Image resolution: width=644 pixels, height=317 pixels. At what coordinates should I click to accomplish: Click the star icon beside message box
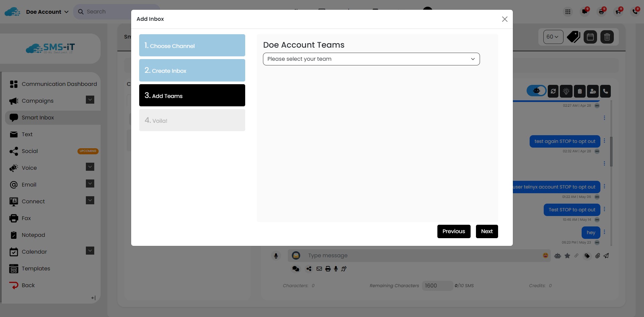click(x=567, y=256)
